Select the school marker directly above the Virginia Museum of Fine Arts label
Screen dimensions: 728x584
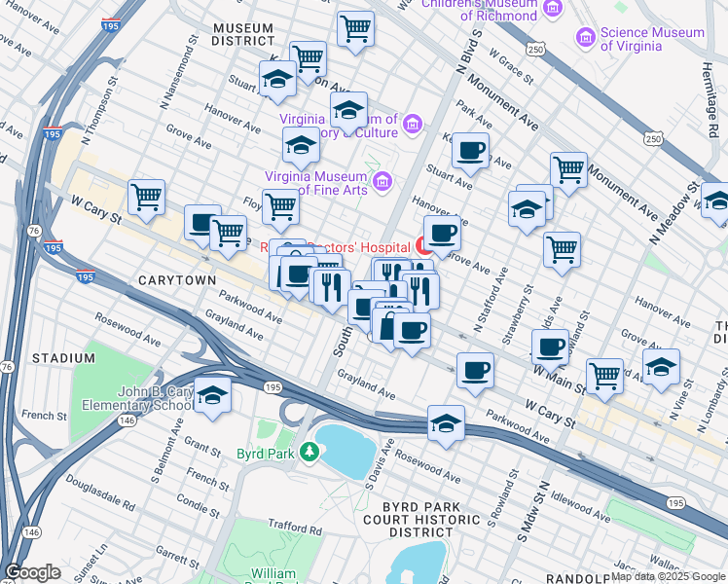coord(301,146)
